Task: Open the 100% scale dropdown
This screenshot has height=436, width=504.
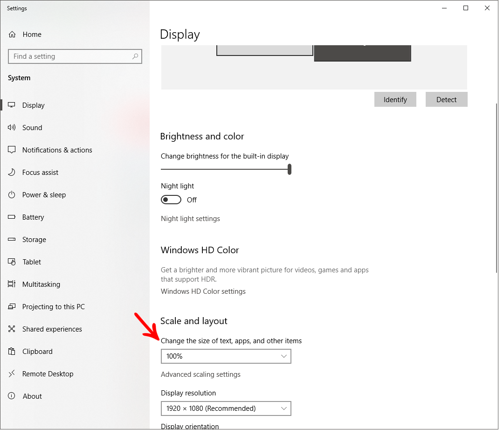Action: coord(226,356)
